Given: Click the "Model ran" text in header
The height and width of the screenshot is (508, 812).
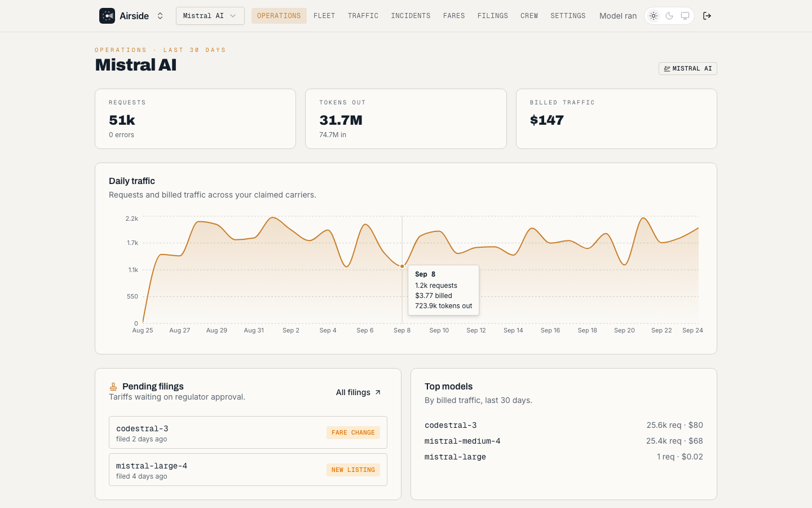Looking at the screenshot, I should pos(618,16).
